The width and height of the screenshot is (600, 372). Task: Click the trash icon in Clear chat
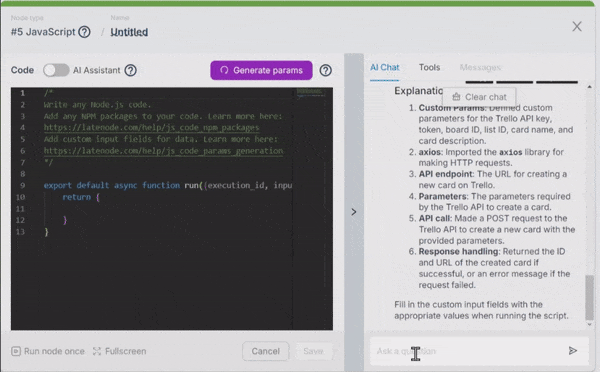click(x=456, y=97)
